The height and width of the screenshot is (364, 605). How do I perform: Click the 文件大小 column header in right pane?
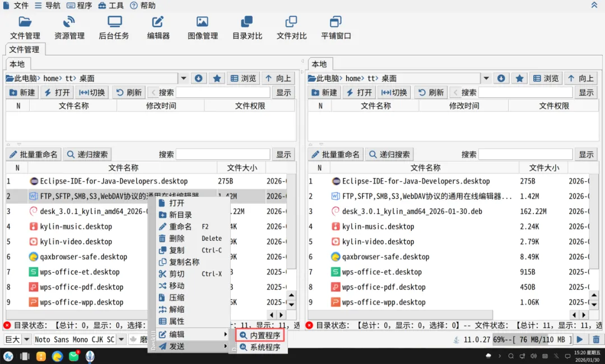tap(543, 168)
